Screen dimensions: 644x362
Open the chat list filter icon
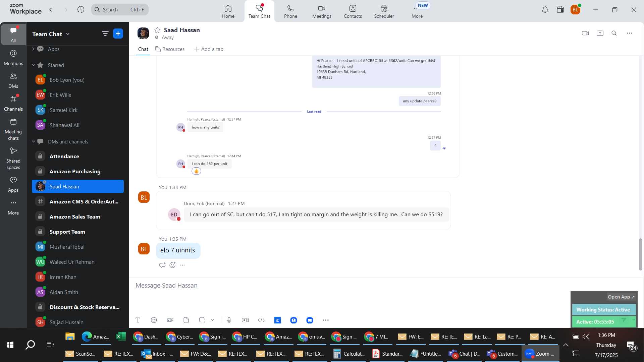click(x=105, y=34)
